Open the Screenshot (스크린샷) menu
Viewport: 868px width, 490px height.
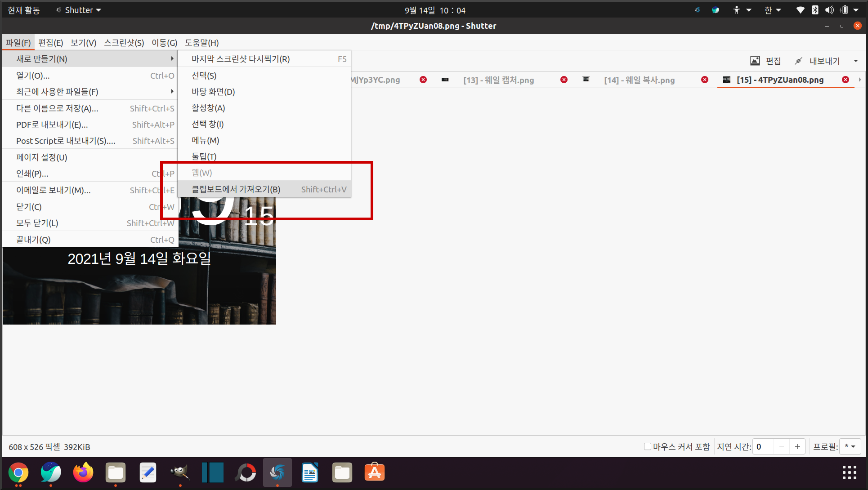(x=124, y=43)
